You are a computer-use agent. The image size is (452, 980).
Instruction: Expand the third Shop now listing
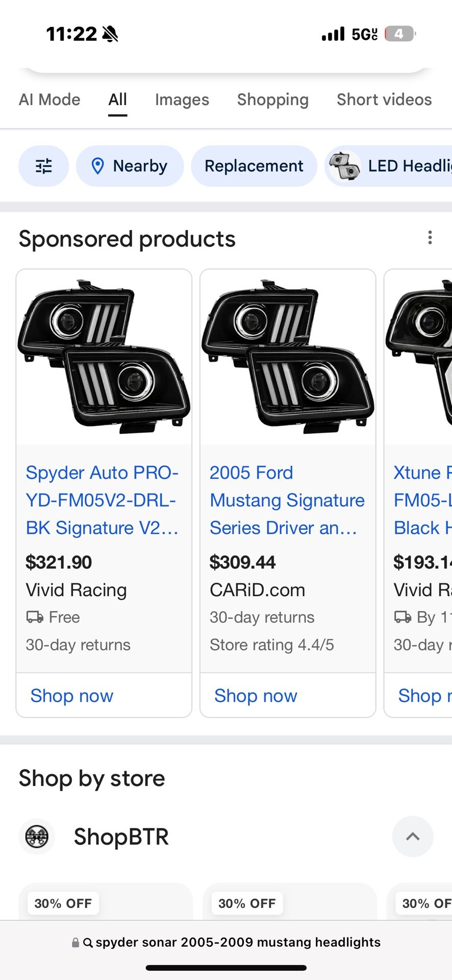pos(423,695)
